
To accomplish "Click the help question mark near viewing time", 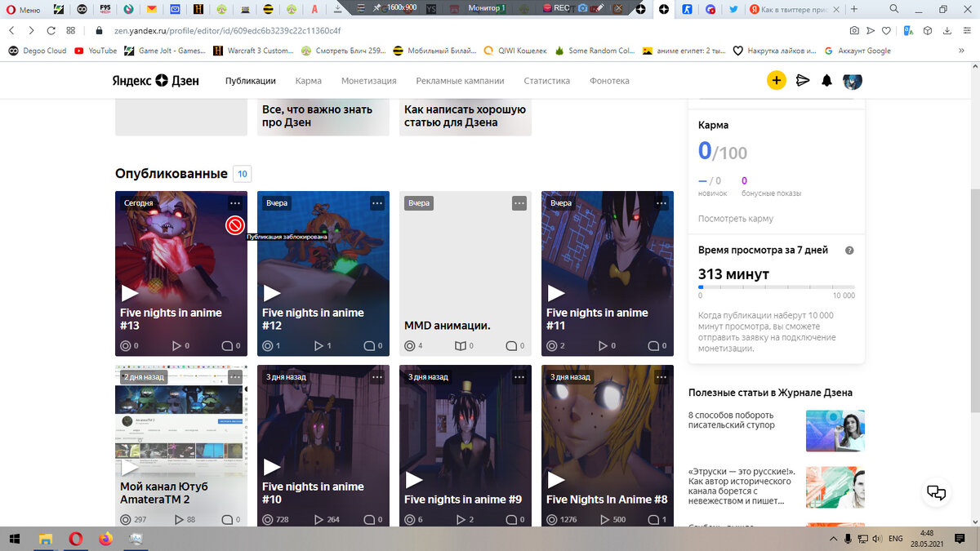I will click(x=849, y=251).
